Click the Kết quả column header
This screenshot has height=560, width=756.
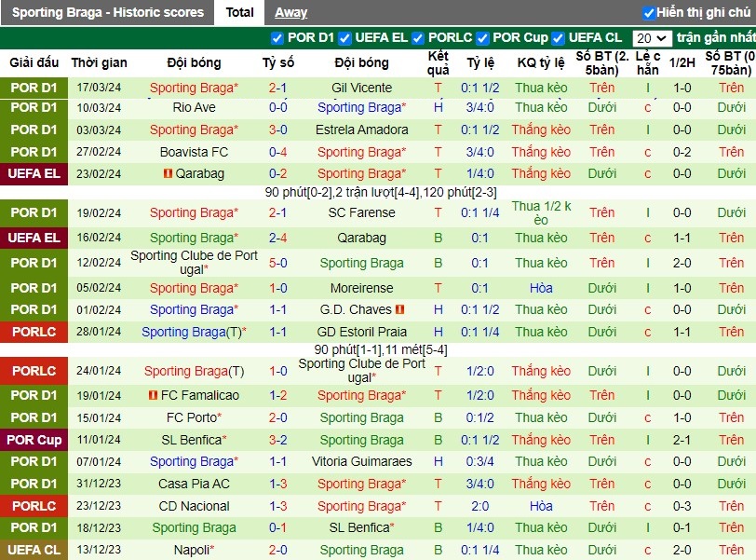pyautogui.click(x=438, y=62)
